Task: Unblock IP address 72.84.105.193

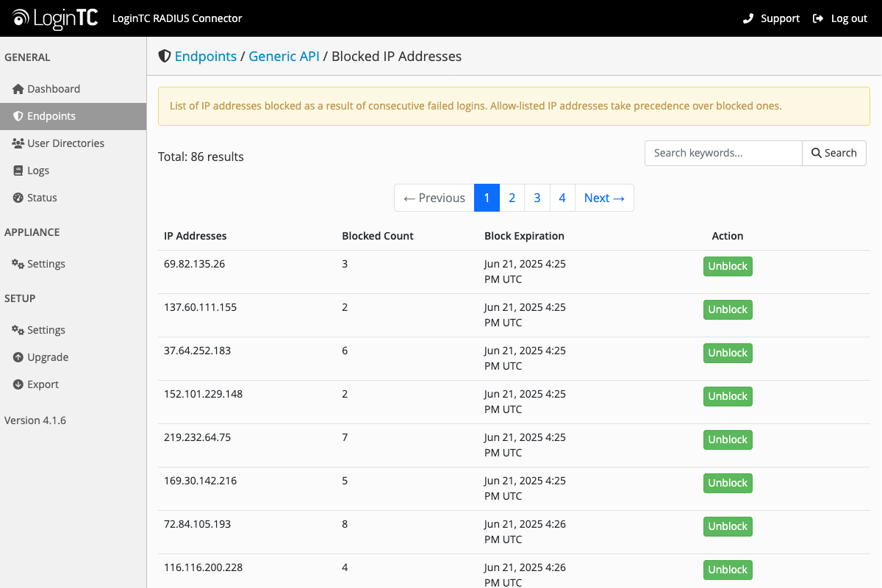Action: coord(728,526)
